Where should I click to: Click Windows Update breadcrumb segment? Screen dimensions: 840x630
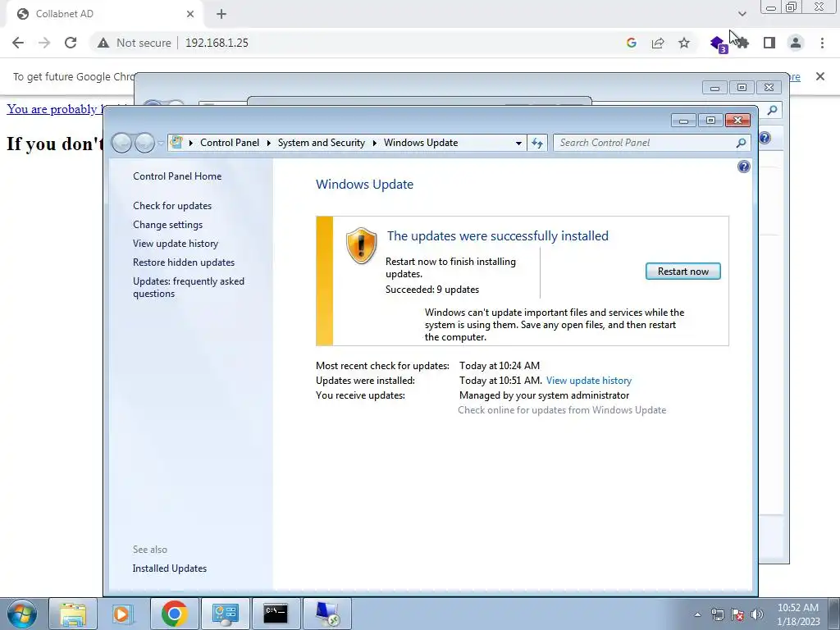click(421, 143)
